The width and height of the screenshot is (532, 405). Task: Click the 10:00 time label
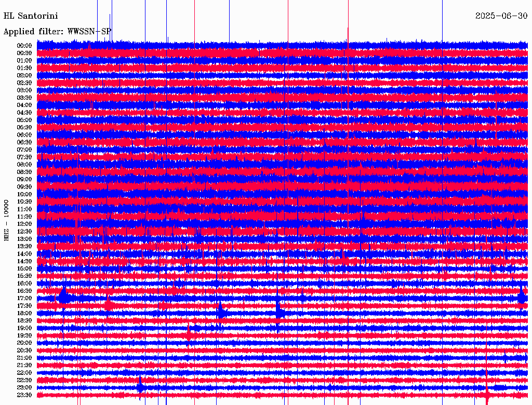pos(24,194)
